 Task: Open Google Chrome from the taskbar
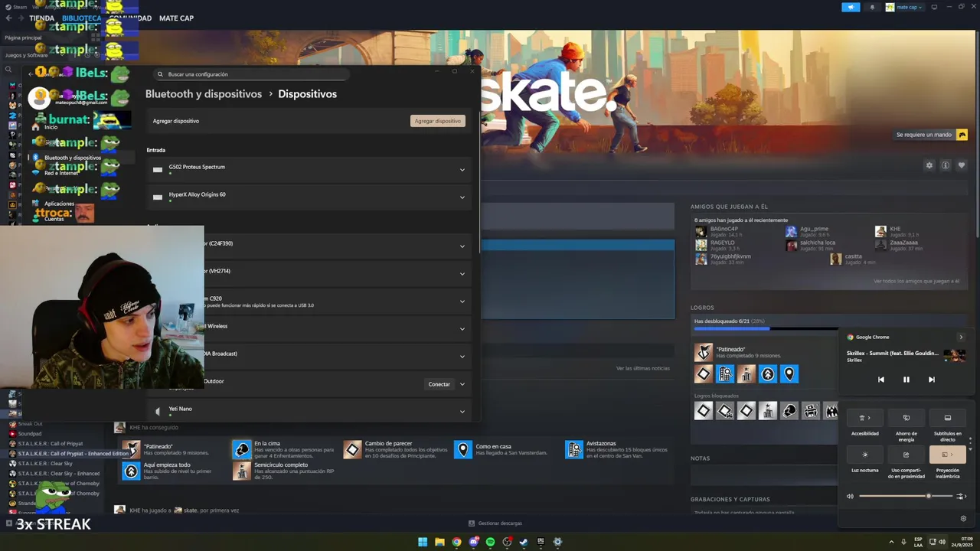pyautogui.click(x=456, y=542)
